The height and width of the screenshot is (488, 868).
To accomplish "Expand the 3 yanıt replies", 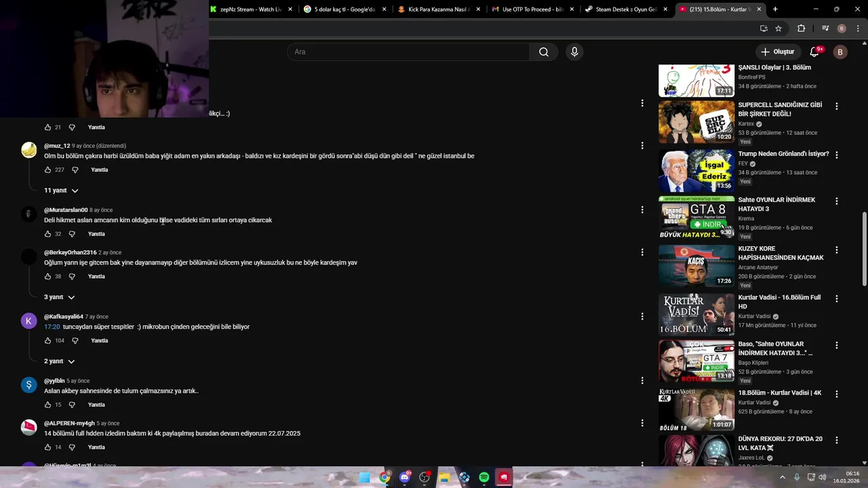I will (x=60, y=298).
